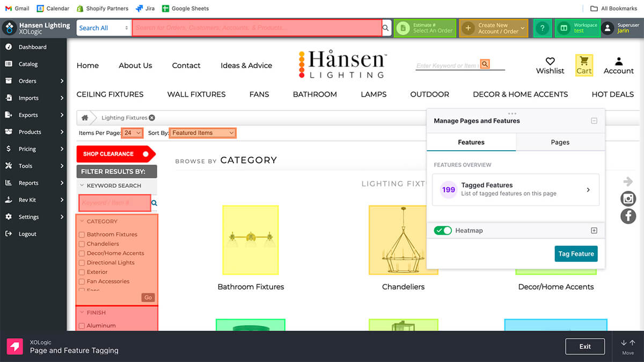Image resolution: width=644 pixels, height=362 pixels.
Task: Open the Cart icon
Action: pyautogui.click(x=584, y=61)
